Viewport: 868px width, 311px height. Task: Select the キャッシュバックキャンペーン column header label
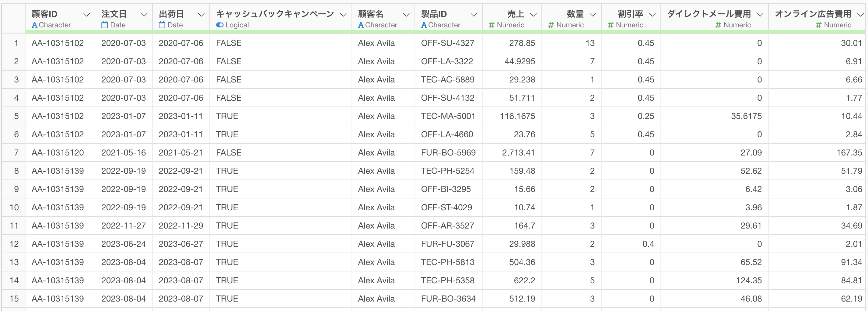[x=275, y=14]
